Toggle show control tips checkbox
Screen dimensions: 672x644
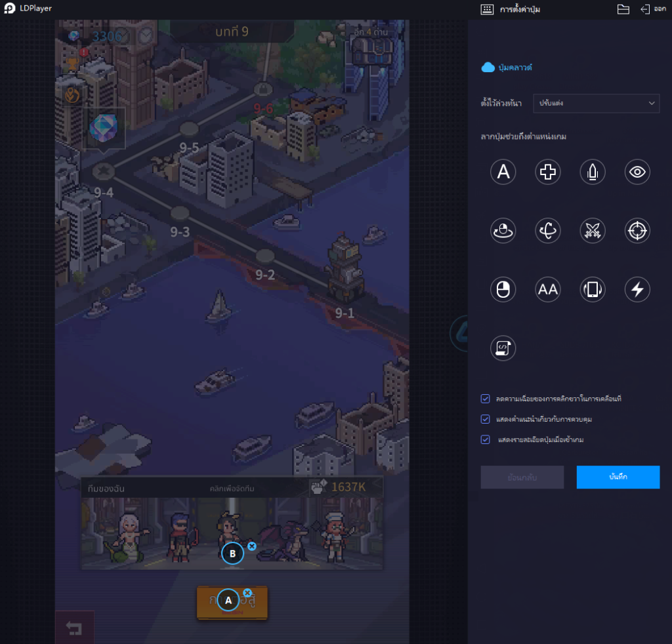pyautogui.click(x=485, y=419)
